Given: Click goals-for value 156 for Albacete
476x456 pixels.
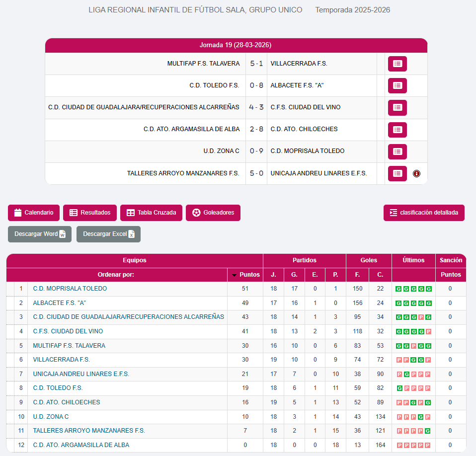Looking at the screenshot, I should 357,303.
